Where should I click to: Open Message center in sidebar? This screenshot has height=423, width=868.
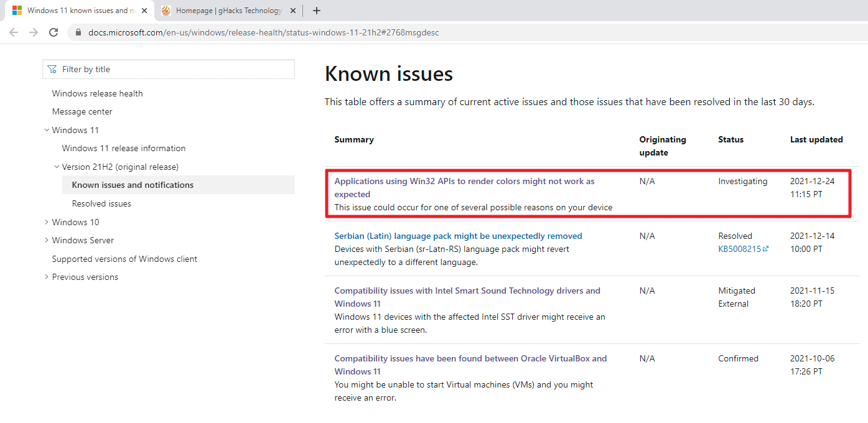[82, 111]
